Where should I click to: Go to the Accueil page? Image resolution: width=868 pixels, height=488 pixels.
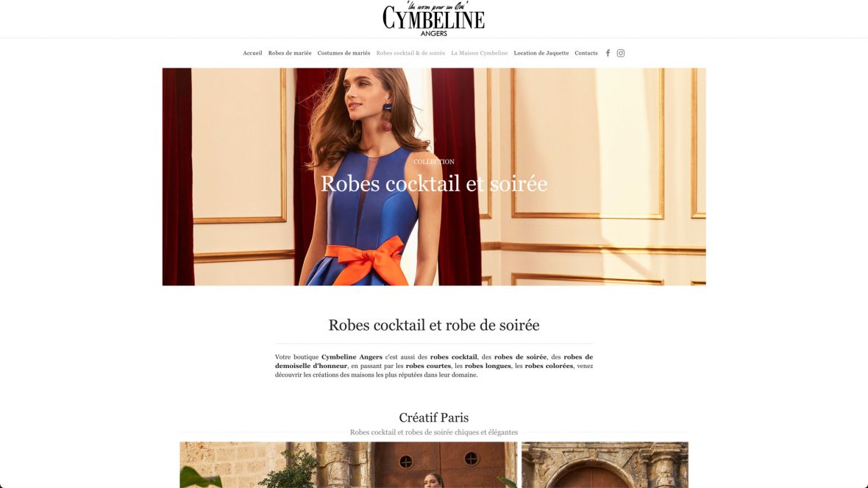coord(252,53)
